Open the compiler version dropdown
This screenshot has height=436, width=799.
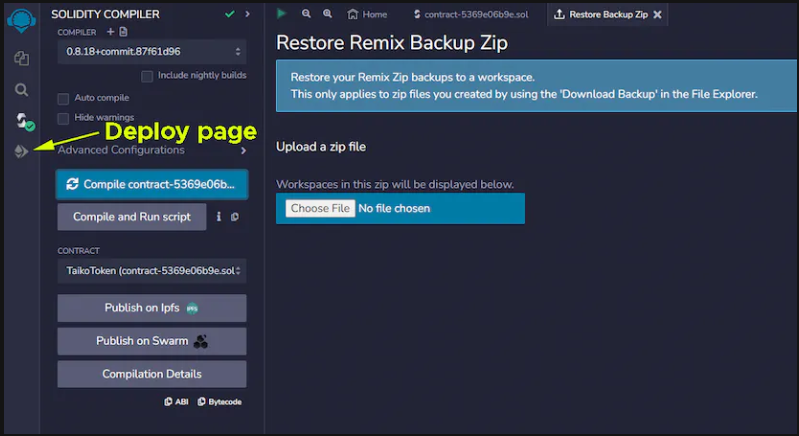pyautogui.click(x=152, y=51)
